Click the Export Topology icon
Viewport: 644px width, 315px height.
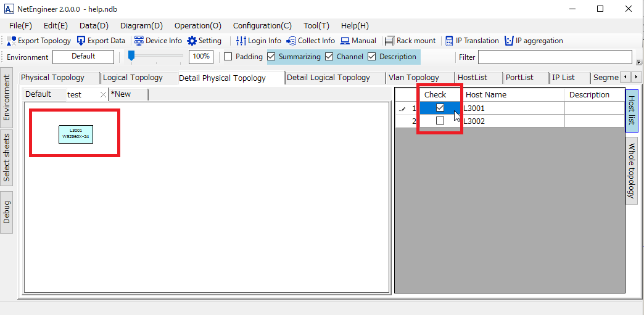12,41
